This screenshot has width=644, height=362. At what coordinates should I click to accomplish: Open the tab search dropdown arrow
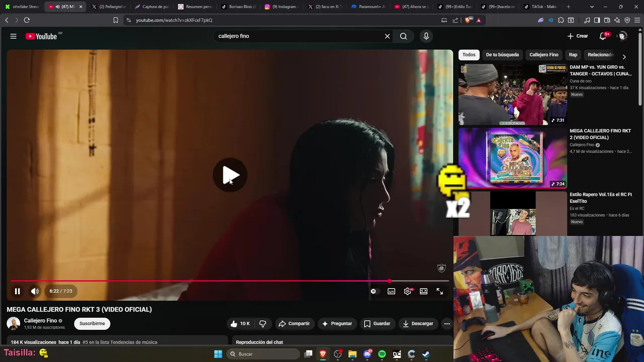point(592,7)
